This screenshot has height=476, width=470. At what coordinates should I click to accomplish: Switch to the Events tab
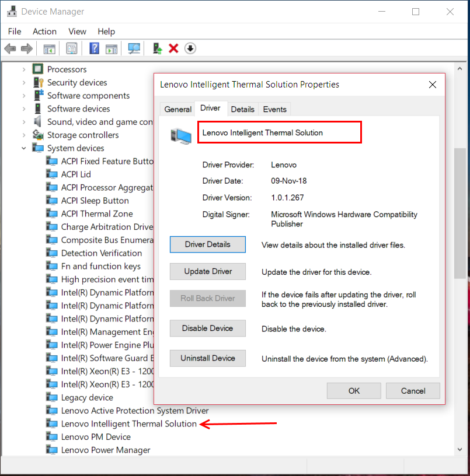tap(274, 109)
